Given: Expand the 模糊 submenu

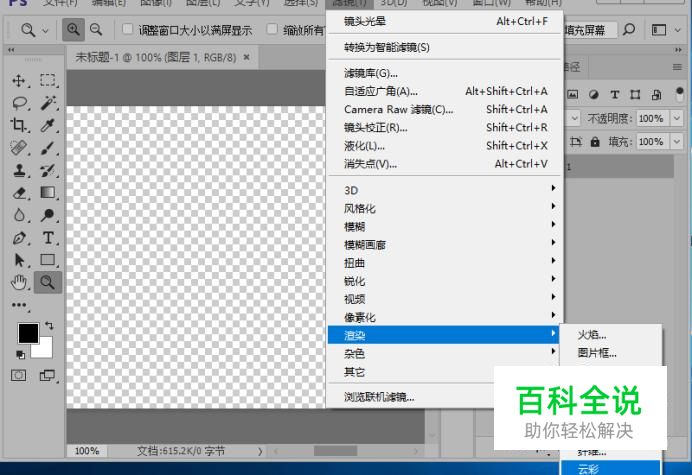Looking at the screenshot, I should [444, 226].
